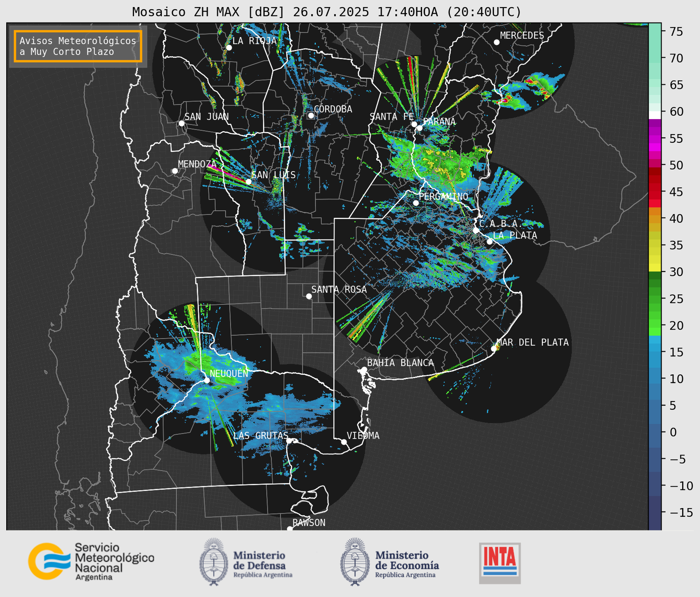The image size is (700, 597).
Task: Click the SANTA ROSA label text
Action: click(339, 289)
